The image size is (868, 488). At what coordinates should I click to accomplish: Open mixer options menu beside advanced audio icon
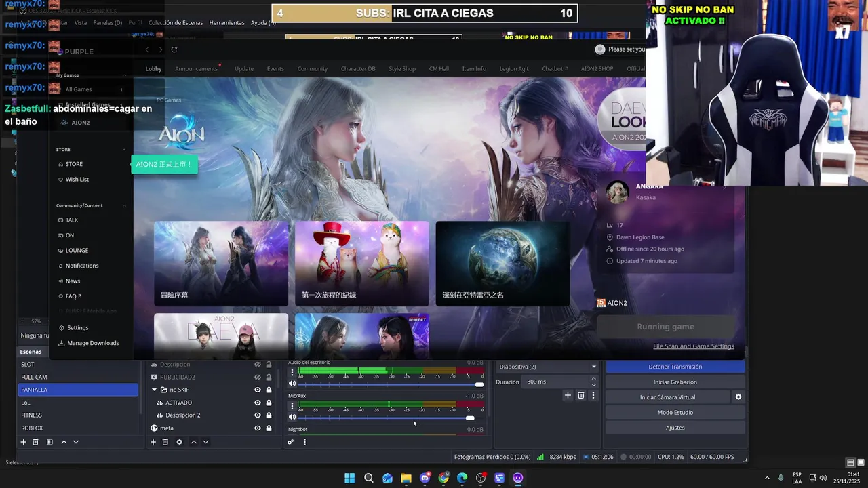tap(304, 442)
